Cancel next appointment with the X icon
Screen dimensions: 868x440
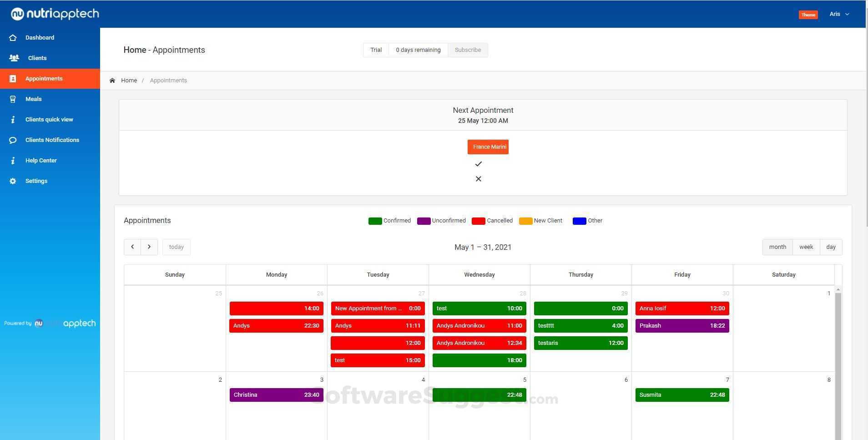(x=478, y=179)
